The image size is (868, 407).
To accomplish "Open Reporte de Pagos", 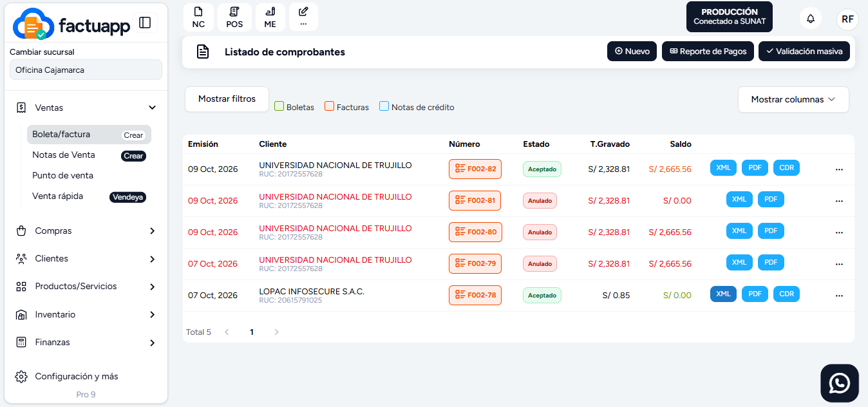I will click(x=708, y=52).
